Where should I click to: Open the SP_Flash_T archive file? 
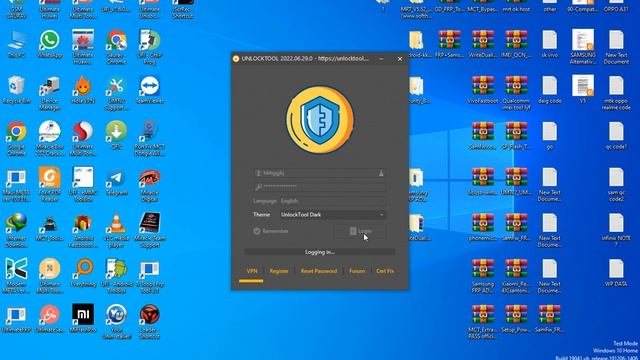[516, 135]
